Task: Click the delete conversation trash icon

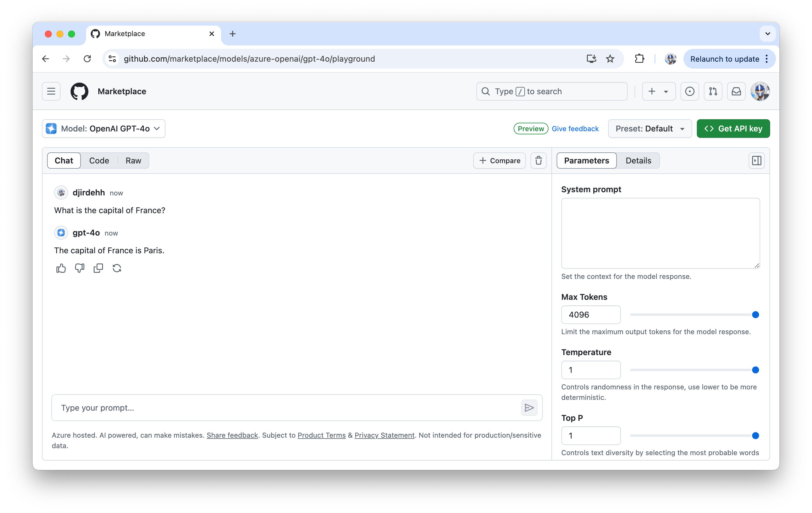Action: (x=538, y=160)
